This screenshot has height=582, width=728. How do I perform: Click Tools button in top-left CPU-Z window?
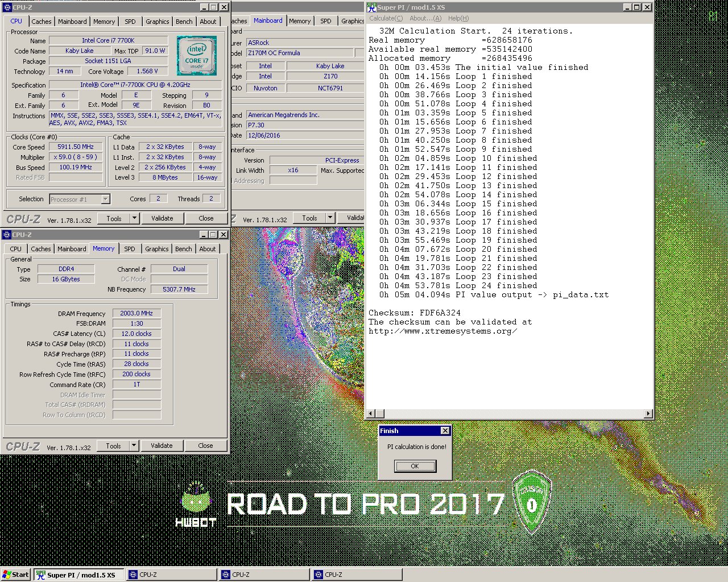pos(114,218)
